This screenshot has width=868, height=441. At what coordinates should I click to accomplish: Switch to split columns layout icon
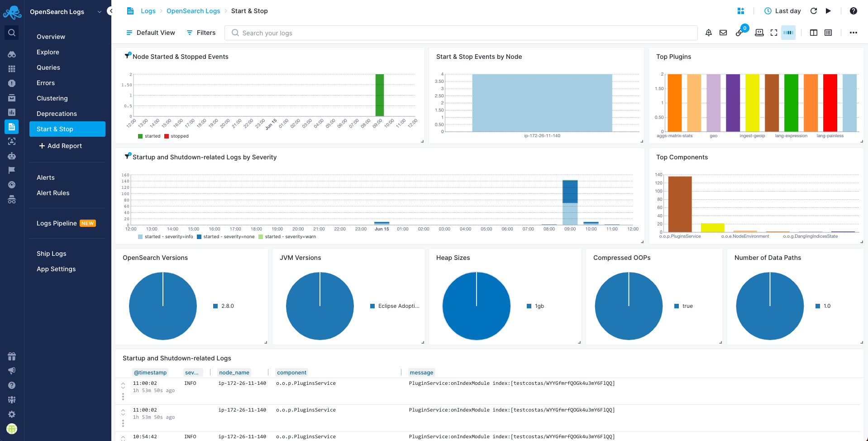(814, 33)
